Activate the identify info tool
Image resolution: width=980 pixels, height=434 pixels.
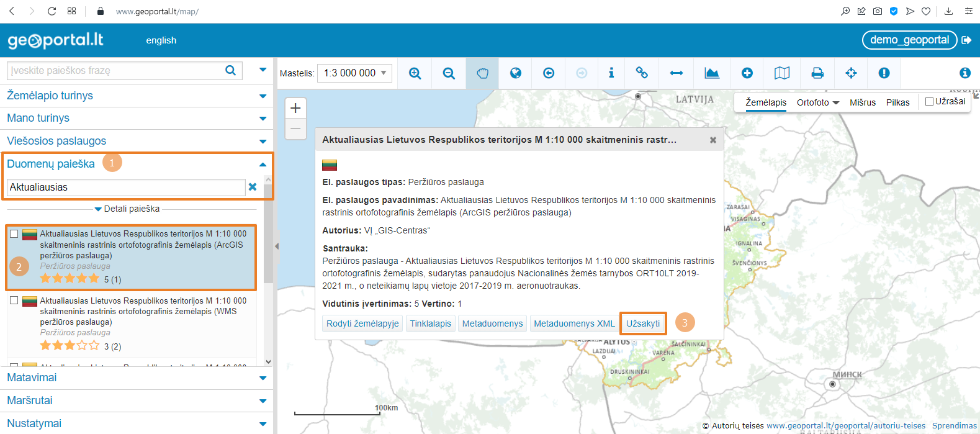pyautogui.click(x=611, y=73)
